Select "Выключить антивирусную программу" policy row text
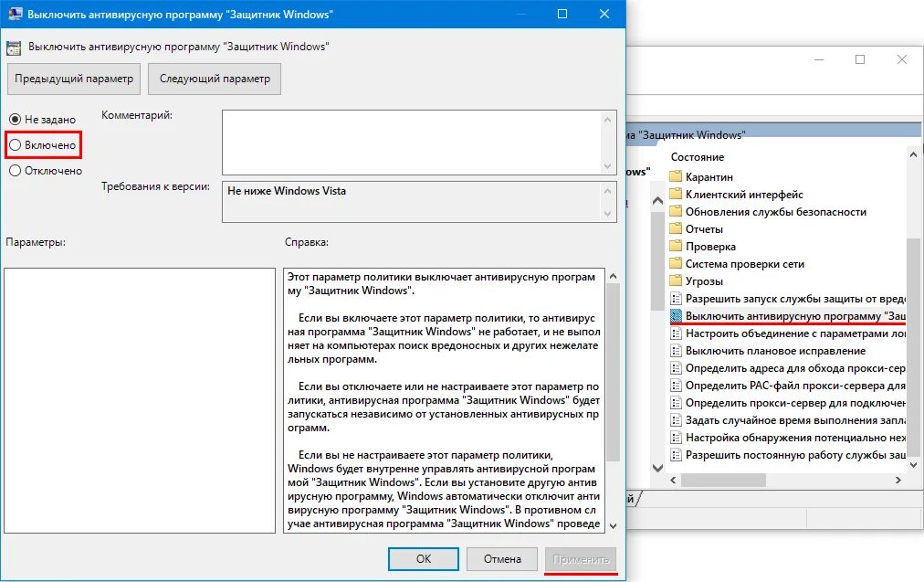This screenshot has height=582, width=924. click(795, 316)
